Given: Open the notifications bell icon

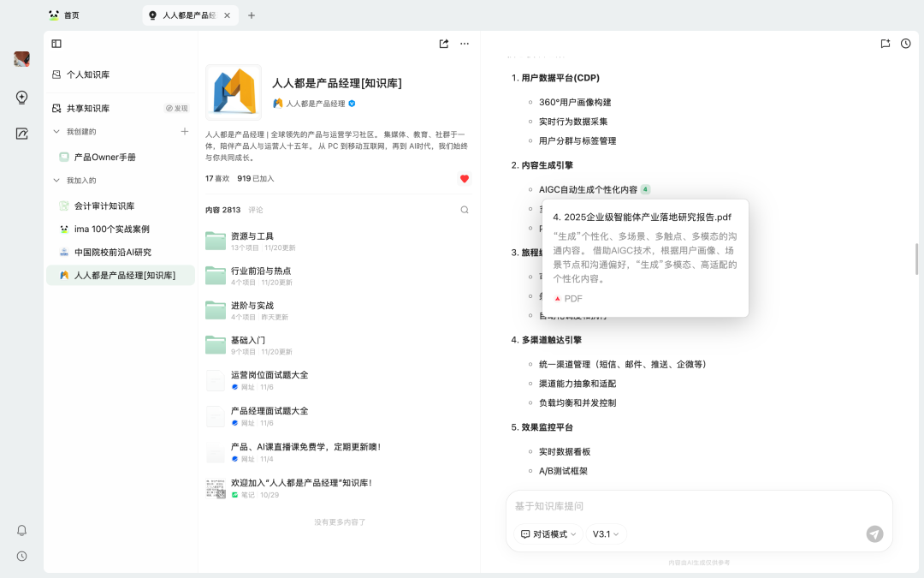Looking at the screenshot, I should (x=22, y=530).
